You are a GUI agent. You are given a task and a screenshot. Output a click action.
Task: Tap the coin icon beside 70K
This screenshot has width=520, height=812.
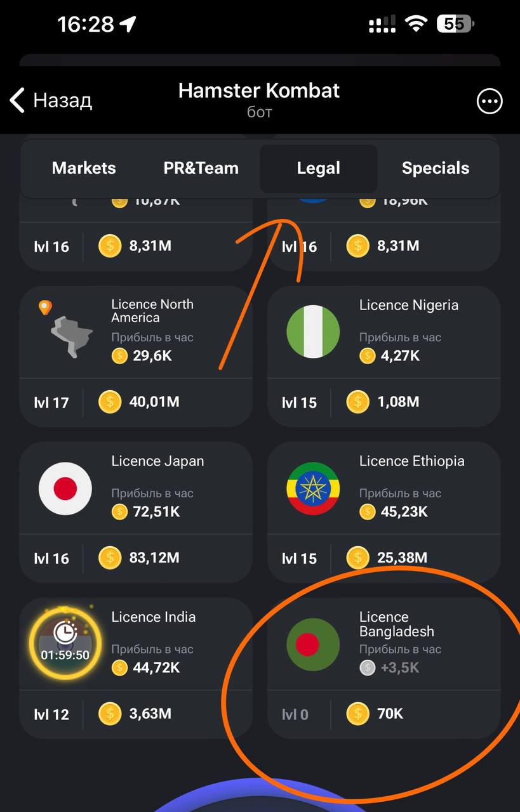[358, 714]
